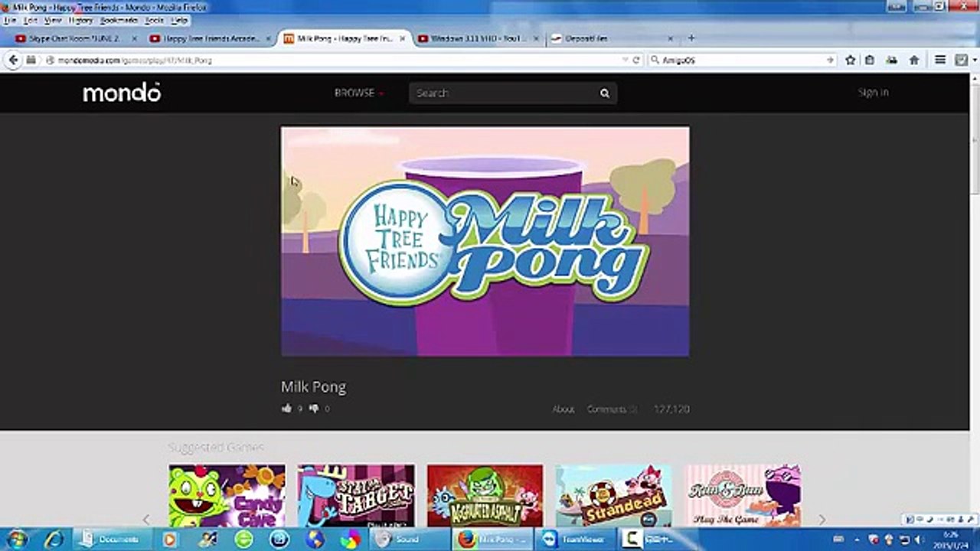Click the Mondo logo

(122, 93)
